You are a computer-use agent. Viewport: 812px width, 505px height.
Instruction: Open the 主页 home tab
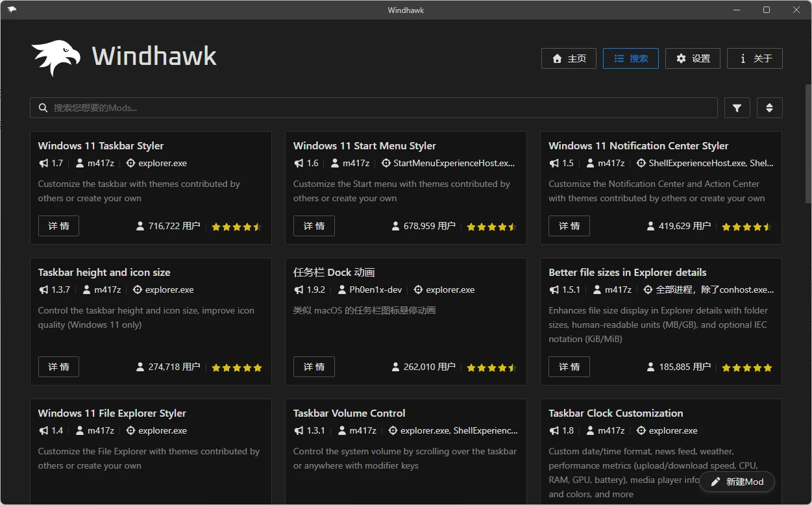coord(569,58)
